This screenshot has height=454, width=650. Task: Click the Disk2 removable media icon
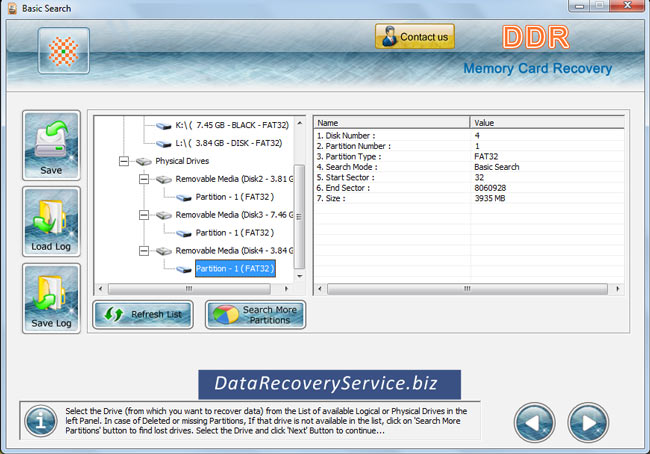[164, 180]
